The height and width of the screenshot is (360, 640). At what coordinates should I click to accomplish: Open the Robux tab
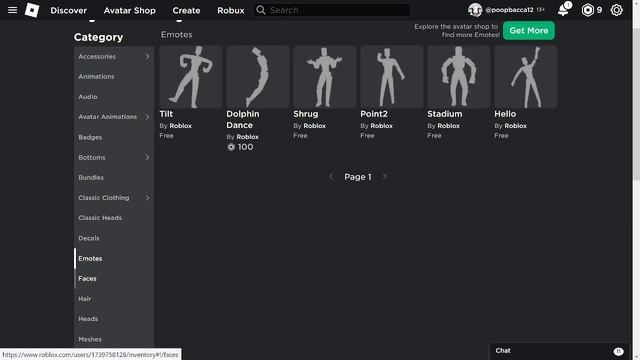(x=231, y=10)
